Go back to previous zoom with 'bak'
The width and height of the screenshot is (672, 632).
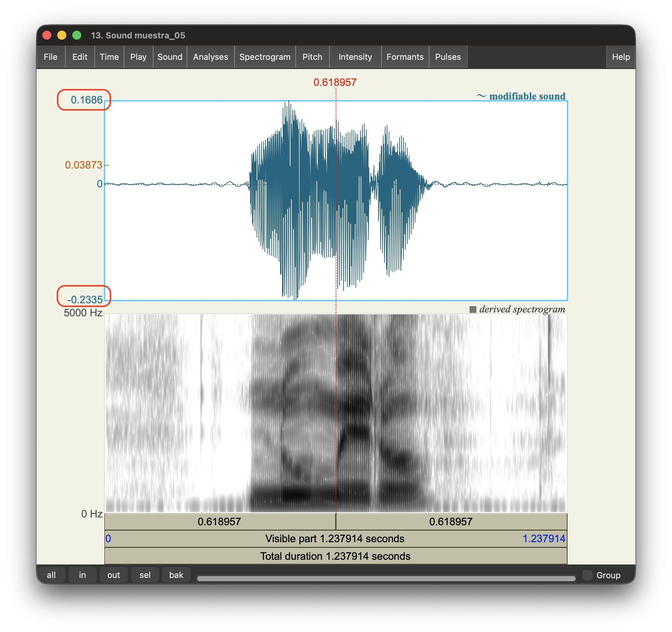[176, 574]
